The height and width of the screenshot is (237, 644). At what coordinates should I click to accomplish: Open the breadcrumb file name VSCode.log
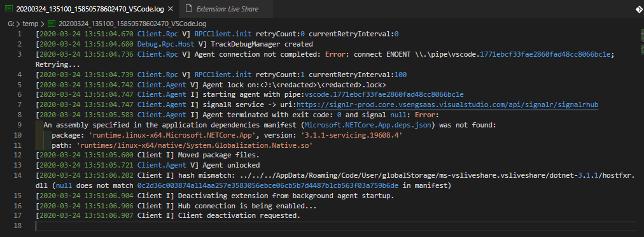coord(132,24)
